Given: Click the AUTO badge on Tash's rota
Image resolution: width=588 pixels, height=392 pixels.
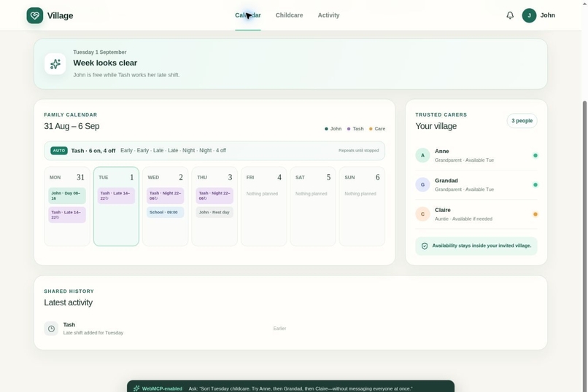Looking at the screenshot, I should [x=59, y=151].
